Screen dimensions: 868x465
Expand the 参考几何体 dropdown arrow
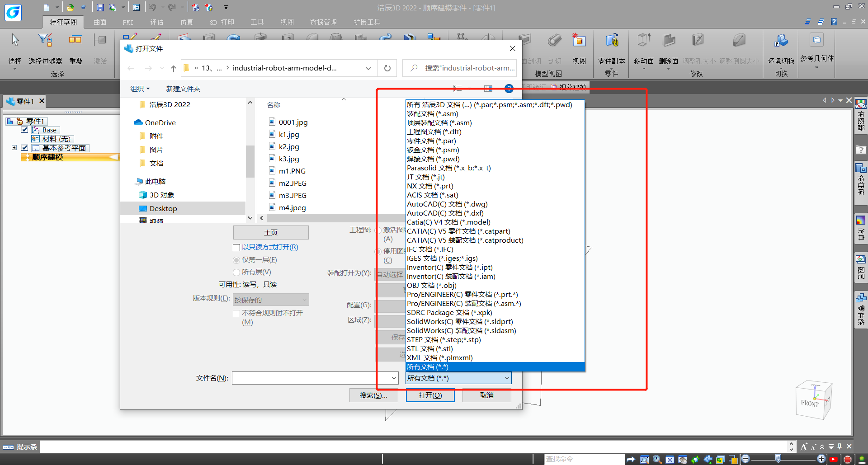pyautogui.click(x=816, y=68)
